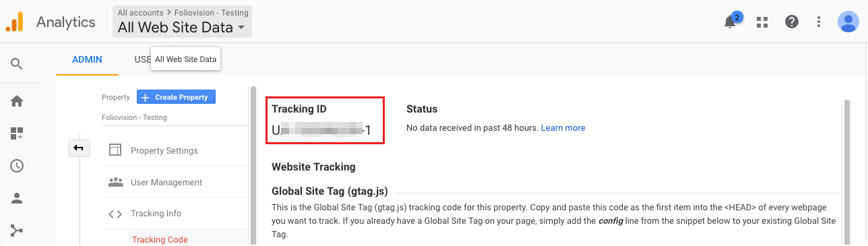
Task: Click the Google Analytics logo
Action: (15, 22)
